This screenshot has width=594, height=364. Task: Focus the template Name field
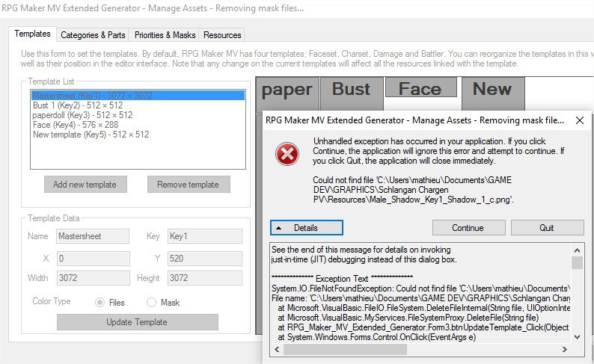pos(93,236)
